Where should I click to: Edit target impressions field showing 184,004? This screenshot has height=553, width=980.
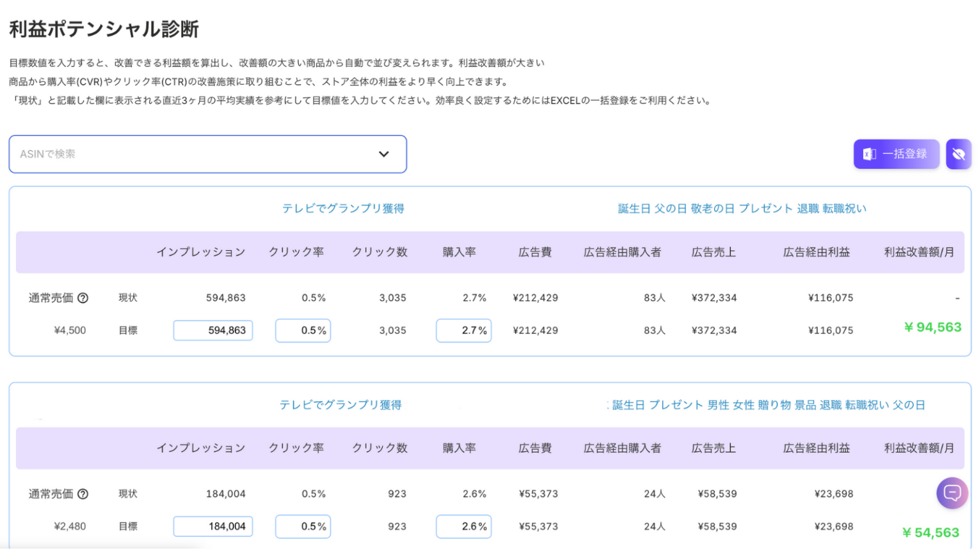213,526
